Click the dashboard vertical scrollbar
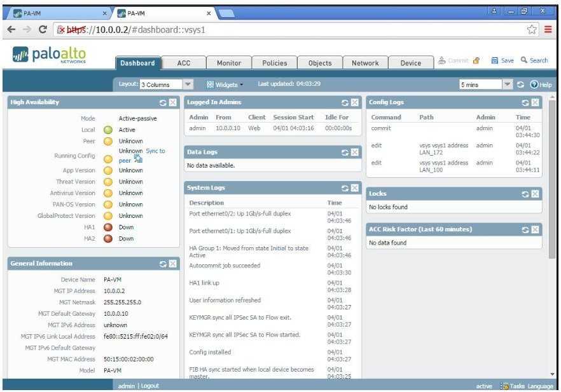The width and height of the screenshot is (561, 392). pos(552,178)
